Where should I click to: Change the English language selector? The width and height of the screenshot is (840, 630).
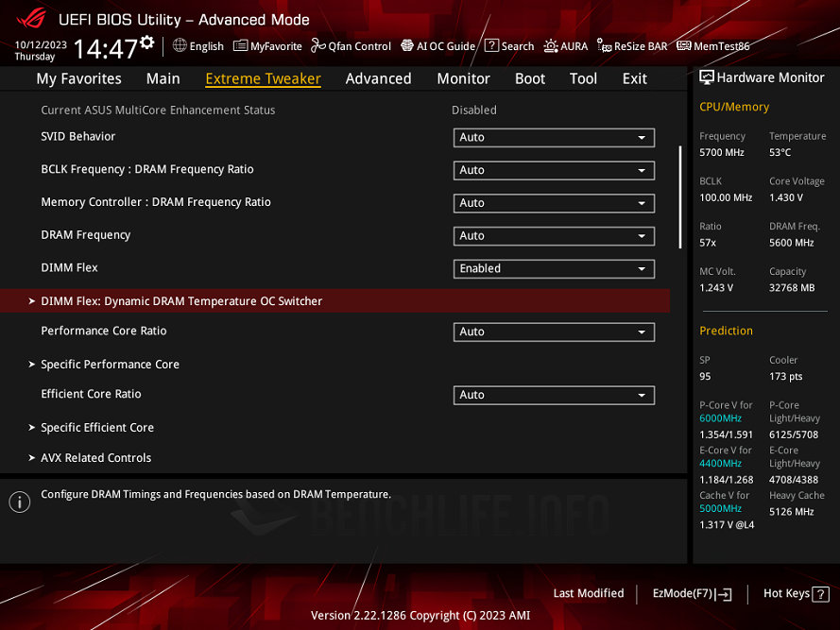(x=197, y=45)
